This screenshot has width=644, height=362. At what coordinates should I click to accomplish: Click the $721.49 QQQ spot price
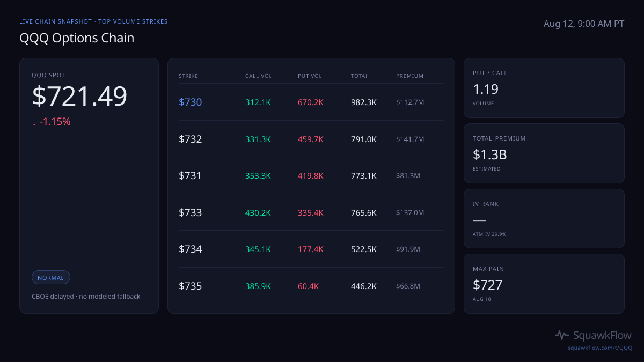tap(79, 97)
